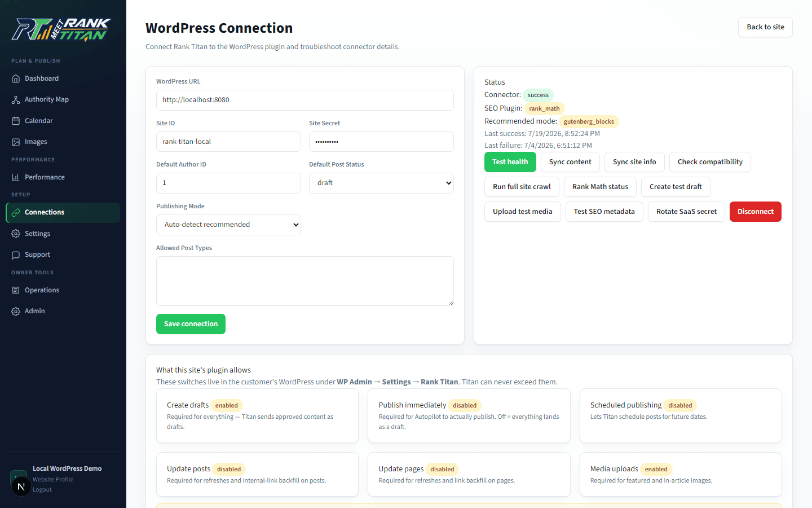Click the Admin gear icon
812x508 pixels.
[x=16, y=311]
